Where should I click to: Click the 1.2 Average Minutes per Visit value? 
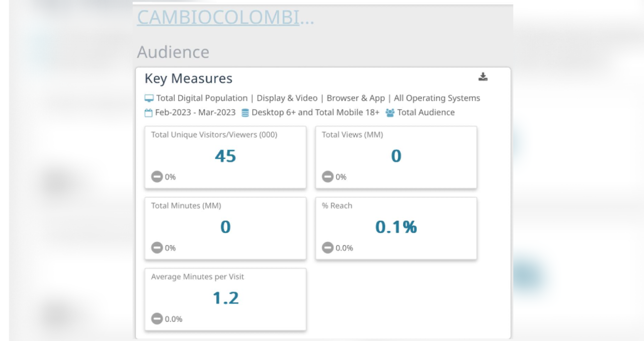pyautogui.click(x=225, y=298)
